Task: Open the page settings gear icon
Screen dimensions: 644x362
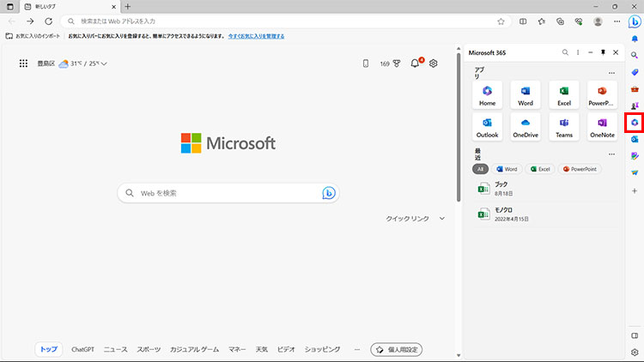Action: point(434,63)
